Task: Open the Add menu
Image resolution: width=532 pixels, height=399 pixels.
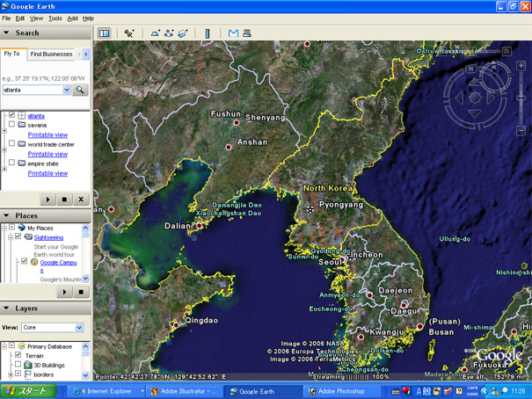Action: (x=72, y=18)
